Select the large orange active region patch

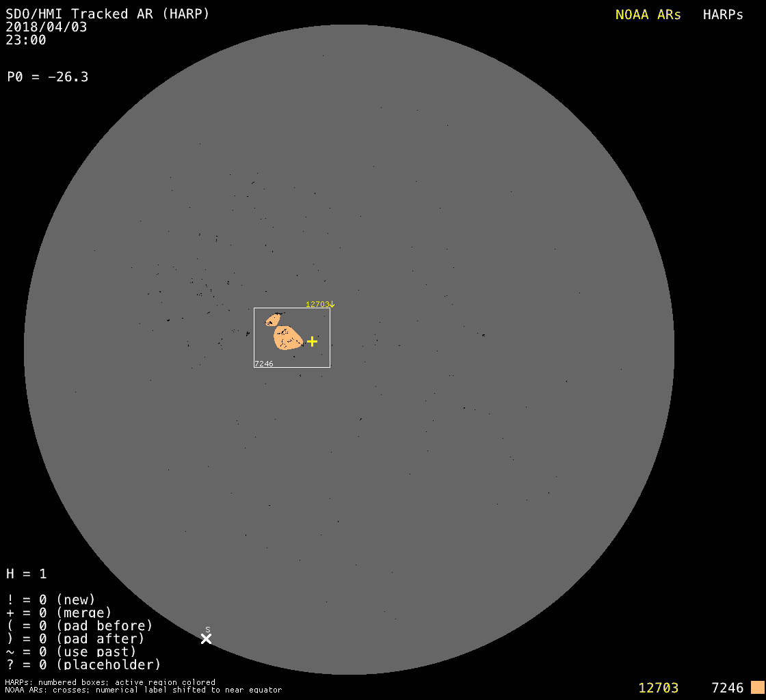[287, 338]
